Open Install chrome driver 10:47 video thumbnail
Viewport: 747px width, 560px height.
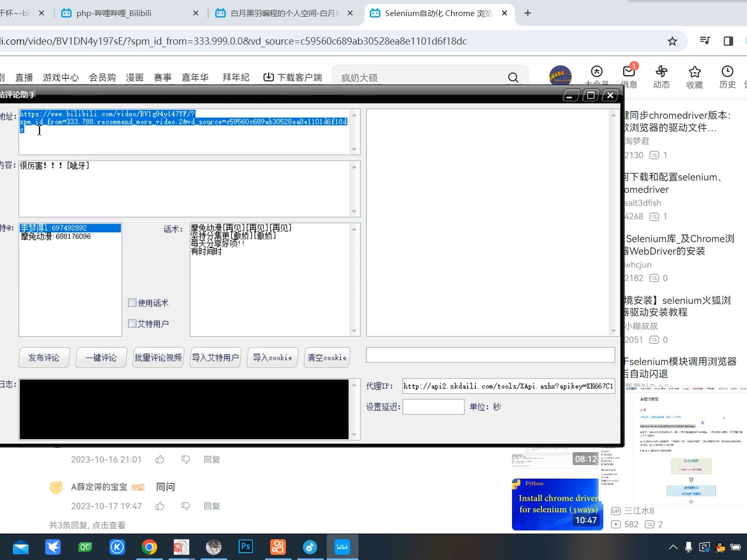point(557,504)
